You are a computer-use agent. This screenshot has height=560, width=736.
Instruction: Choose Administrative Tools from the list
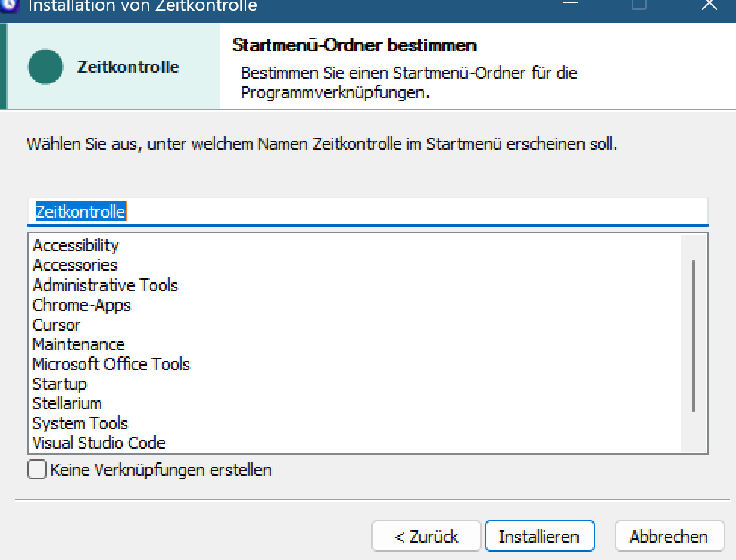point(105,285)
